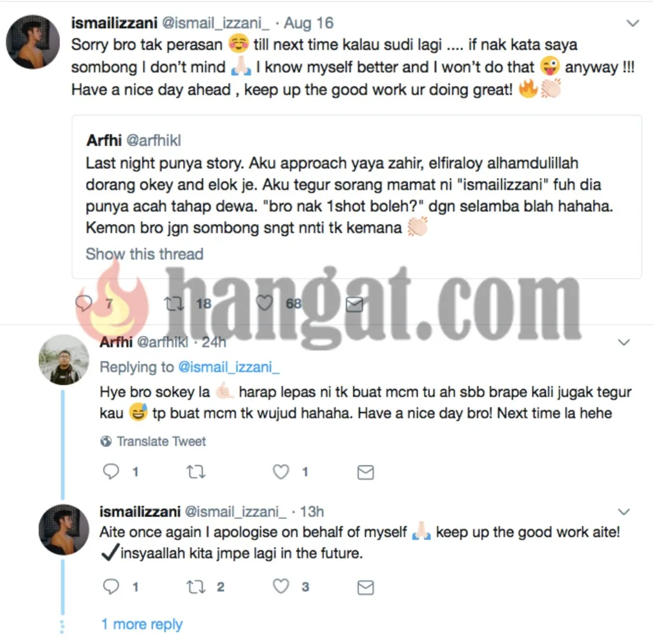Reply to ismailizzani's 13h tweet
Image resolution: width=653 pixels, height=644 pixels.
point(111,586)
